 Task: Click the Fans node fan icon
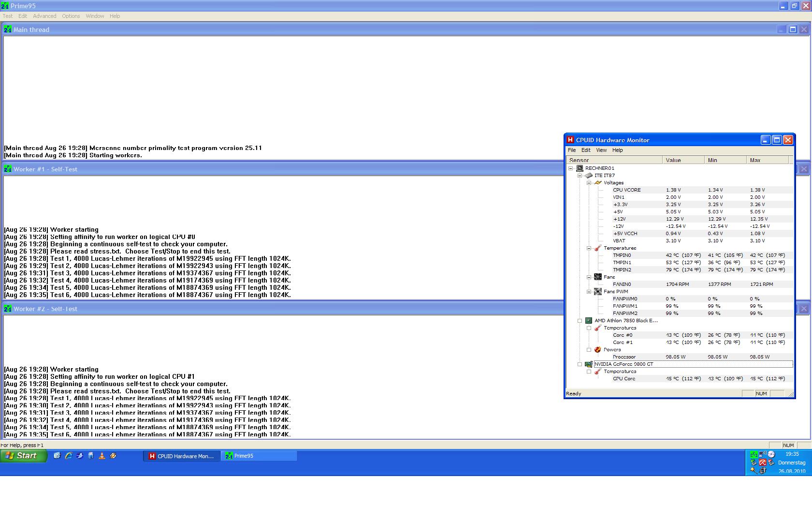tap(598, 277)
